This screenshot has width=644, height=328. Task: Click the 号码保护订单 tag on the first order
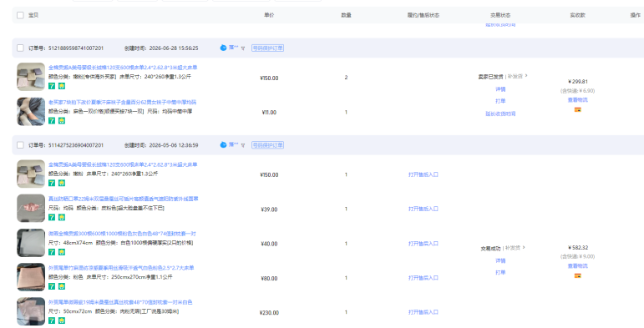[x=268, y=48]
